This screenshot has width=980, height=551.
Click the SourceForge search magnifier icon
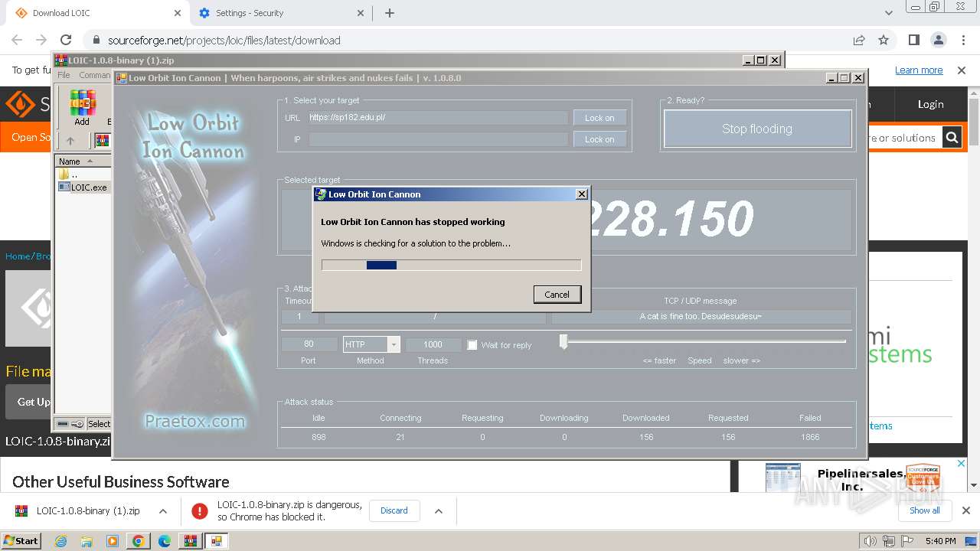[952, 138]
